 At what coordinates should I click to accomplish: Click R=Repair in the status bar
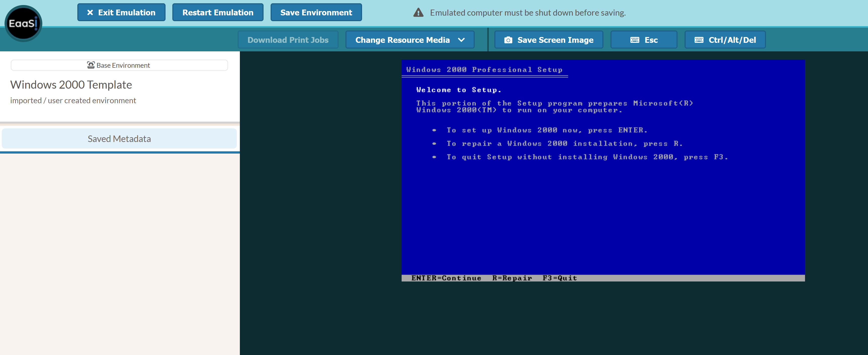click(512, 278)
